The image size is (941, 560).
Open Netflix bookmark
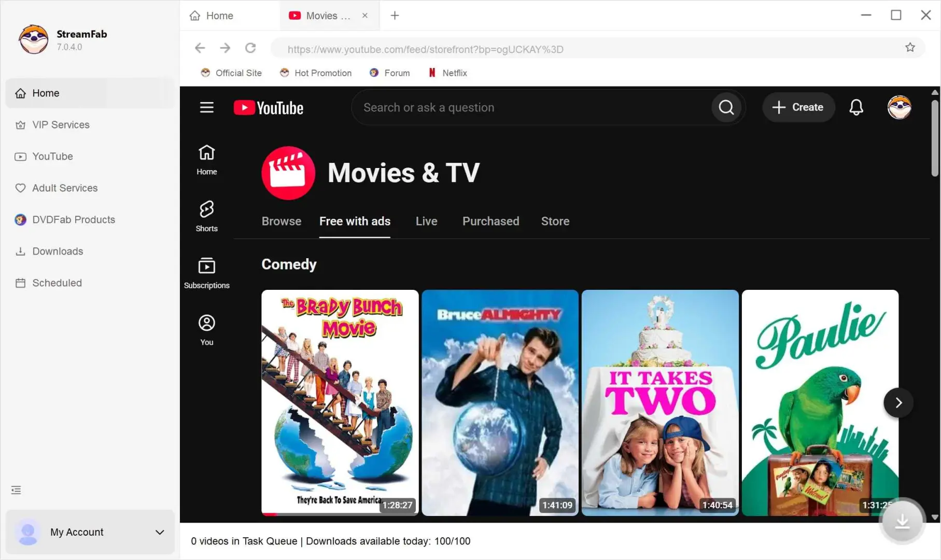448,73
